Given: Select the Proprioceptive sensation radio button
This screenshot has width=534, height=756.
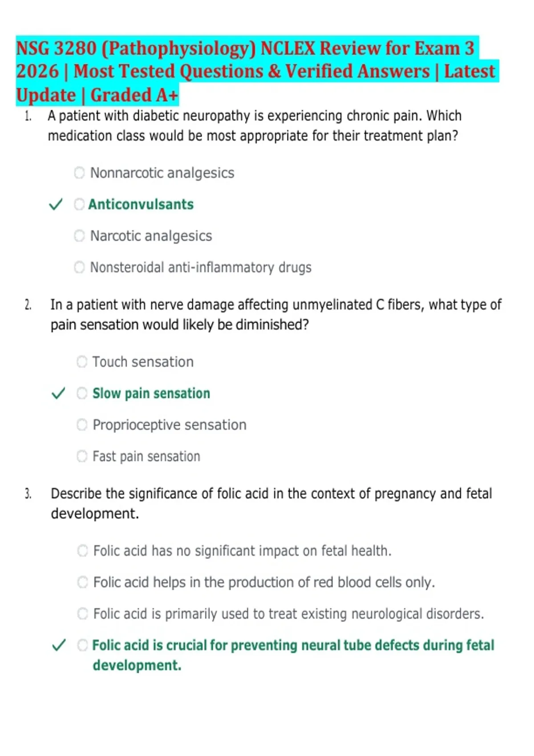Looking at the screenshot, I should point(82,425).
